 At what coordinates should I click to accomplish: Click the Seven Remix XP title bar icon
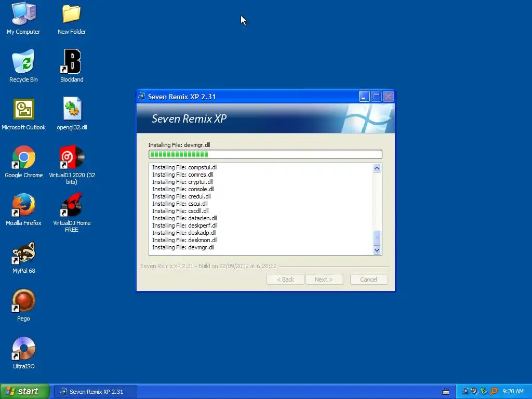click(142, 96)
